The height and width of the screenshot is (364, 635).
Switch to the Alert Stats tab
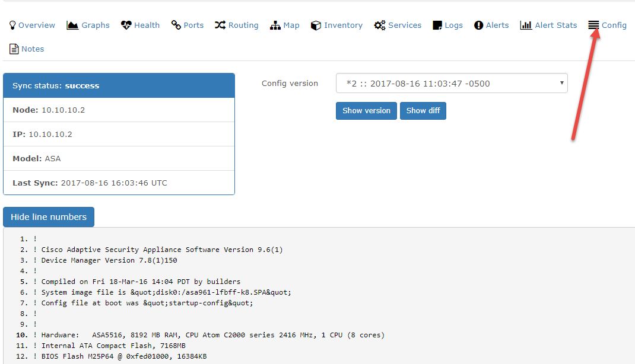pos(548,25)
